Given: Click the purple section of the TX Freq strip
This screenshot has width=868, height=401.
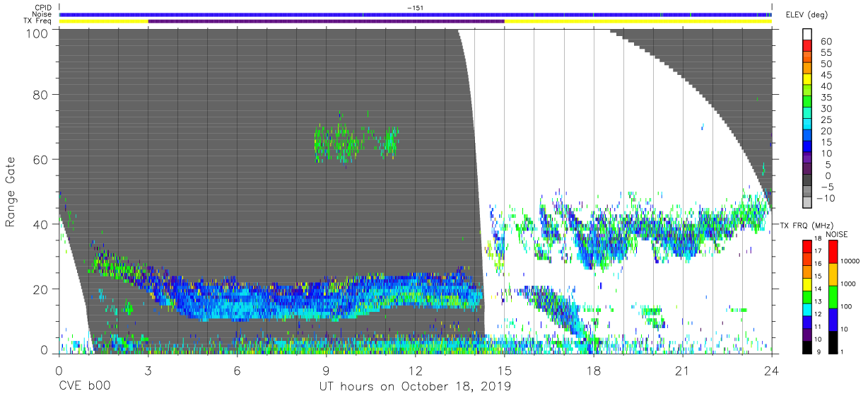Looking at the screenshot, I should pyautogui.click(x=326, y=21).
